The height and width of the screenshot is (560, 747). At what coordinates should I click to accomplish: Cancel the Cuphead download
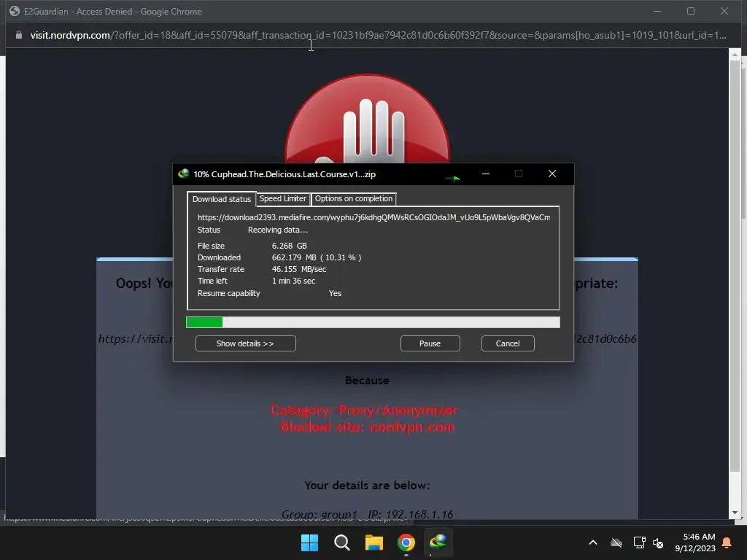(x=508, y=343)
